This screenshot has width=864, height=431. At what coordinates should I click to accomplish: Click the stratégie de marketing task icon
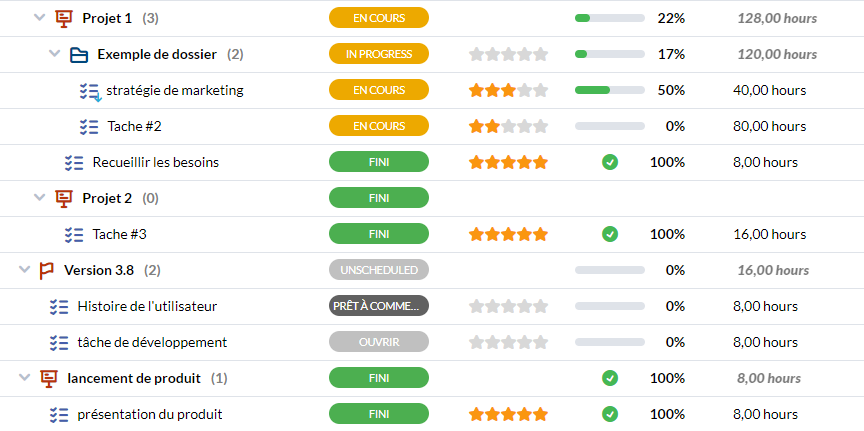tap(90, 91)
